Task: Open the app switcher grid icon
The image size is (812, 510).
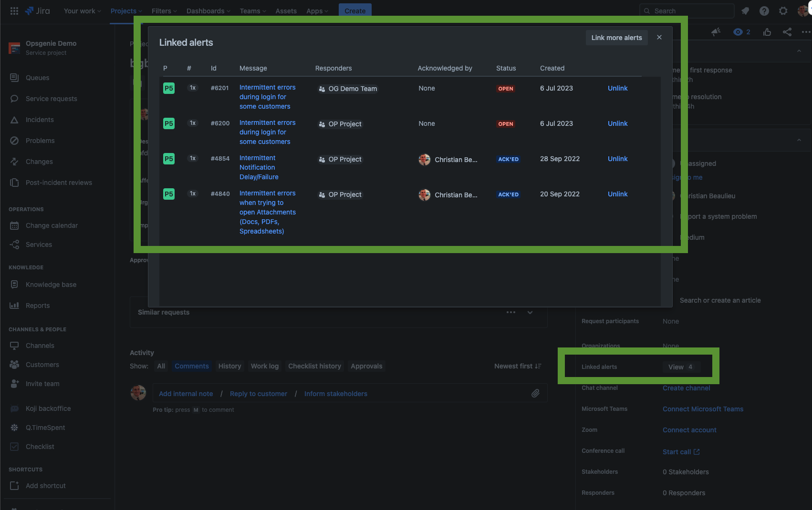Action: [14, 10]
